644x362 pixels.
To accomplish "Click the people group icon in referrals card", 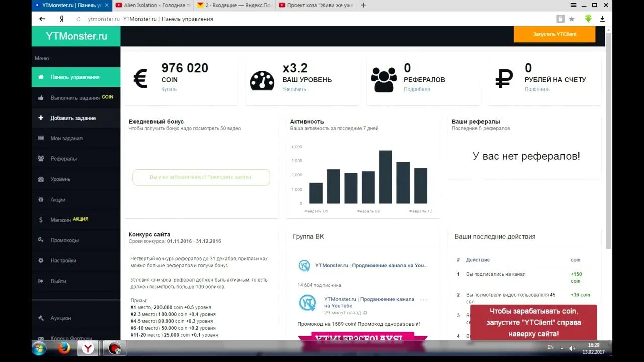I will [x=384, y=79].
